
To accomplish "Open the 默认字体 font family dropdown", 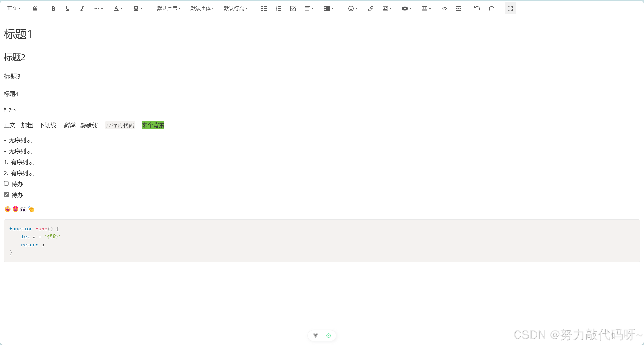I will pyautogui.click(x=202, y=9).
